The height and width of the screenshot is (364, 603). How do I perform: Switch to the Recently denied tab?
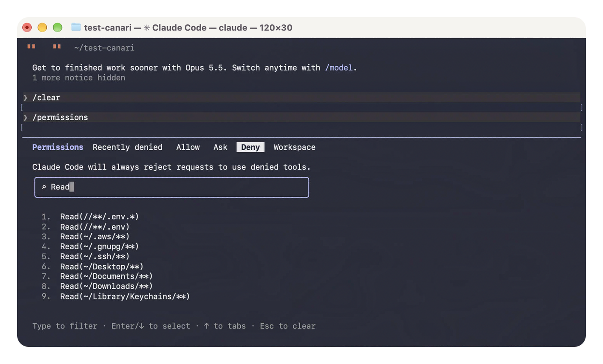point(128,147)
